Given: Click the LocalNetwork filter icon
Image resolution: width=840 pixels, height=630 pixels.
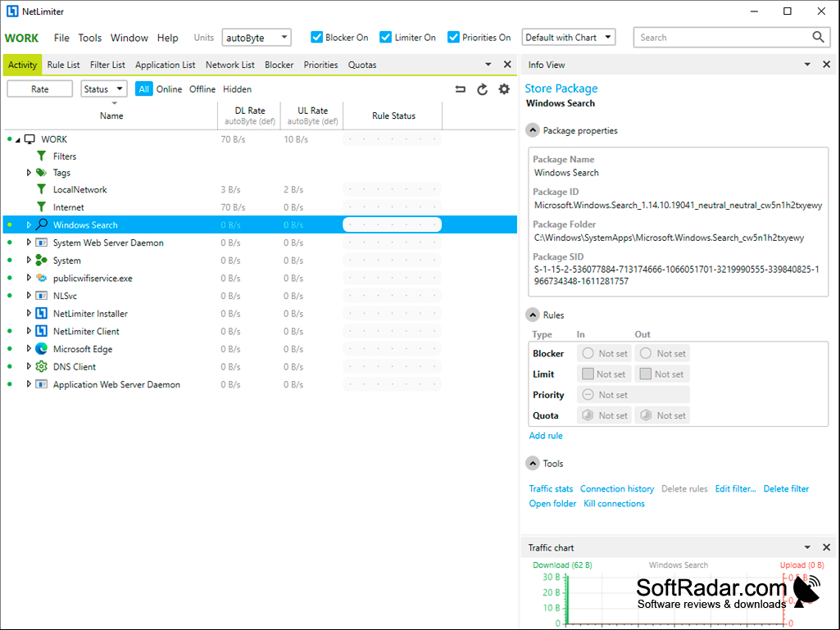Looking at the screenshot, I should [x=41, y=189].
